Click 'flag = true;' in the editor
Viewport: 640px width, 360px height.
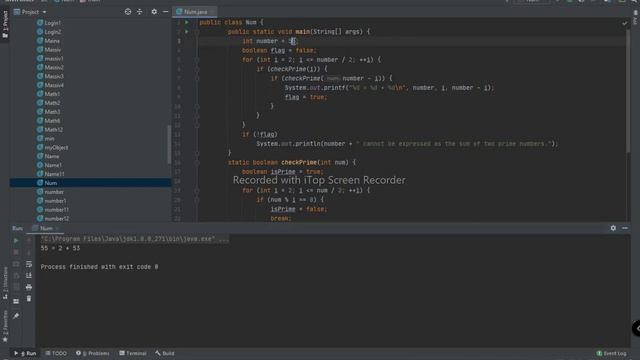click(306, 97)
